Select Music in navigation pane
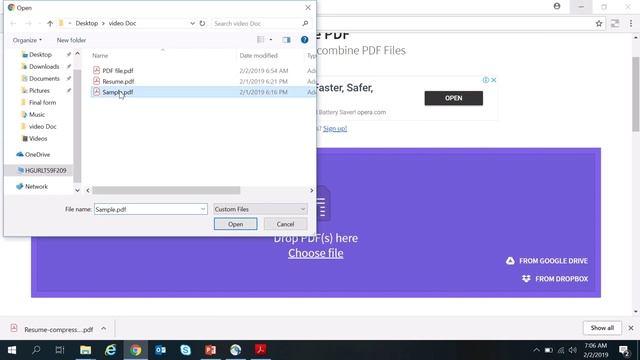The height and width of the screenshot is (360, 640). point(37,115)
